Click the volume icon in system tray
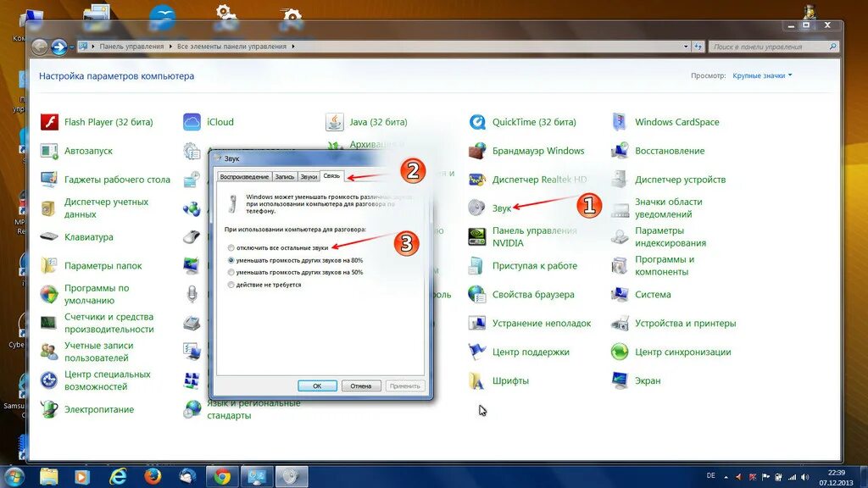 804,477
